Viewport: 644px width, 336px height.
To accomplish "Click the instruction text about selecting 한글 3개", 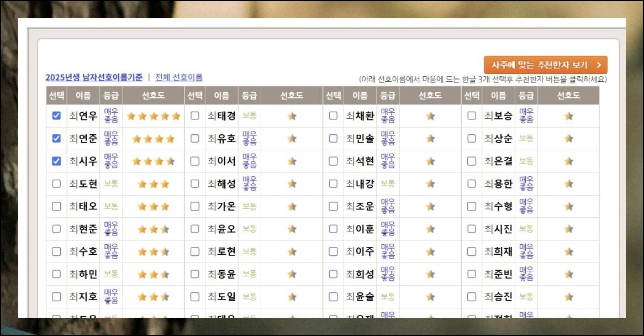I will click(483, 79).
